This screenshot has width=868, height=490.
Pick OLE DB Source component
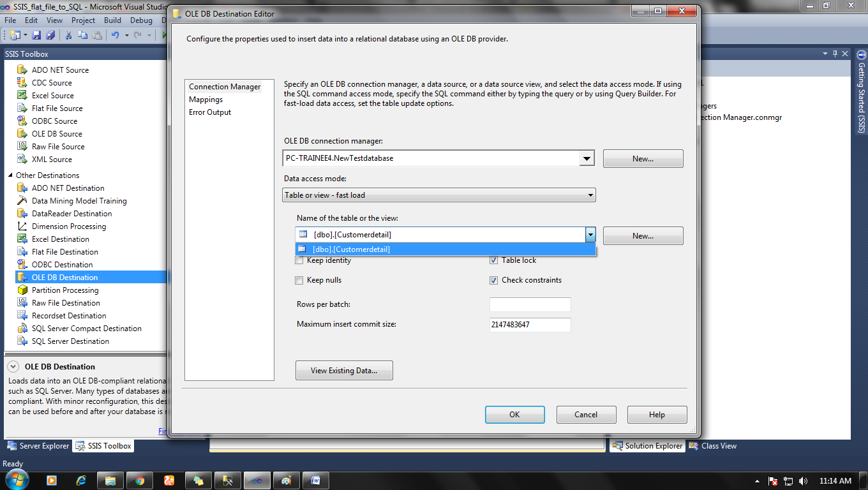click(x=57, y=134)
